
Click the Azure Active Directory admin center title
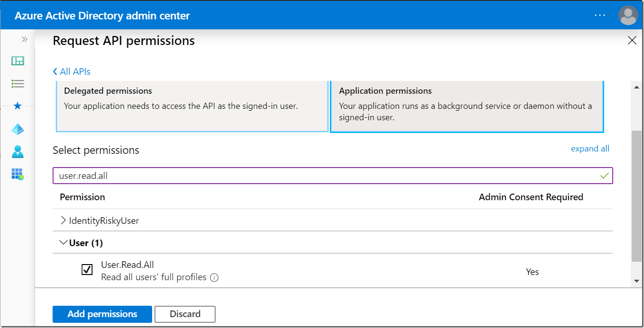(x=102, y=16)
